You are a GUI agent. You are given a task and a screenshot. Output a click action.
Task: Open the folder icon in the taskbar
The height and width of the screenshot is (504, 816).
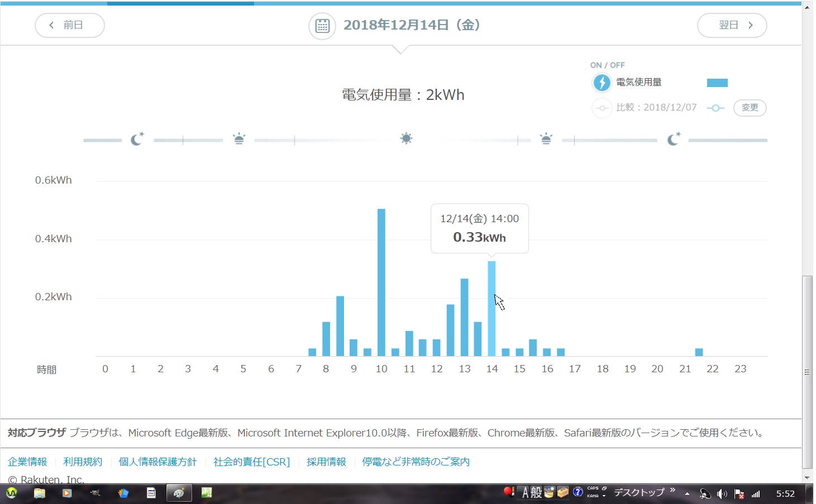click(x=39, y=493)
